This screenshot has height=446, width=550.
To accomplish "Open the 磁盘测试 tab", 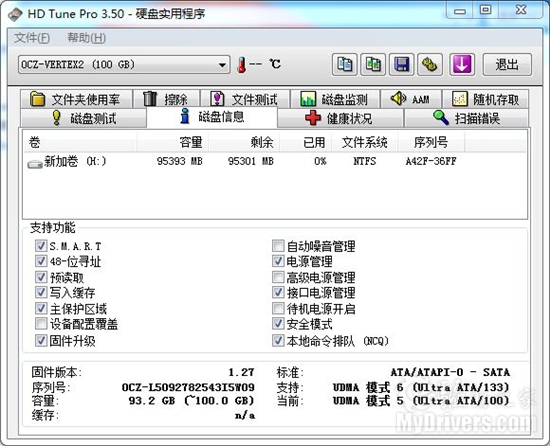I will point(83,118).
